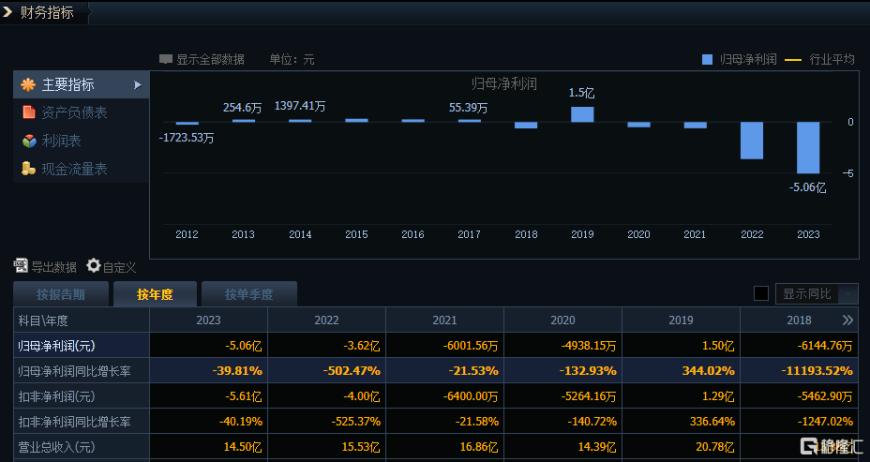Expand the 主要指标 arrow
The image size is (870, 462).
138,85
